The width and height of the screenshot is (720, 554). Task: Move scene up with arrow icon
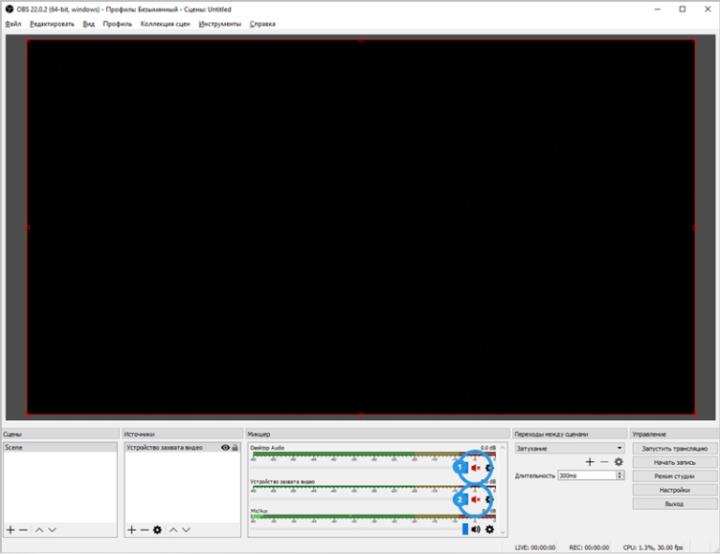coord(39,530)
